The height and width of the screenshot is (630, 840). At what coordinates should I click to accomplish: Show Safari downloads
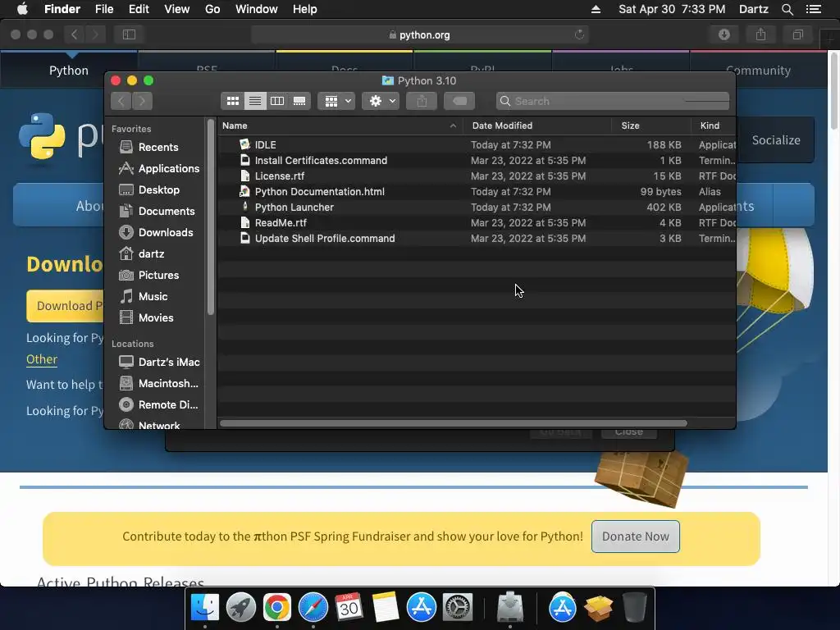724,34
